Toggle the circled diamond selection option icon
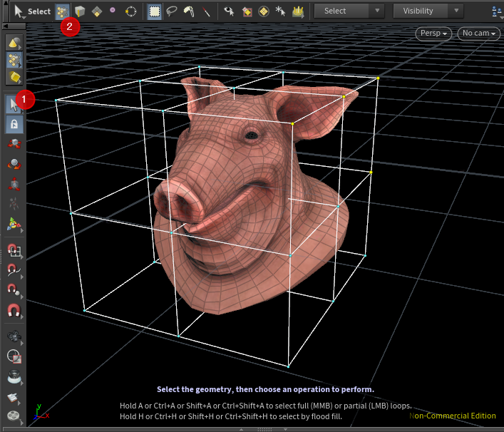504x432 pixels. pos(264,12)
